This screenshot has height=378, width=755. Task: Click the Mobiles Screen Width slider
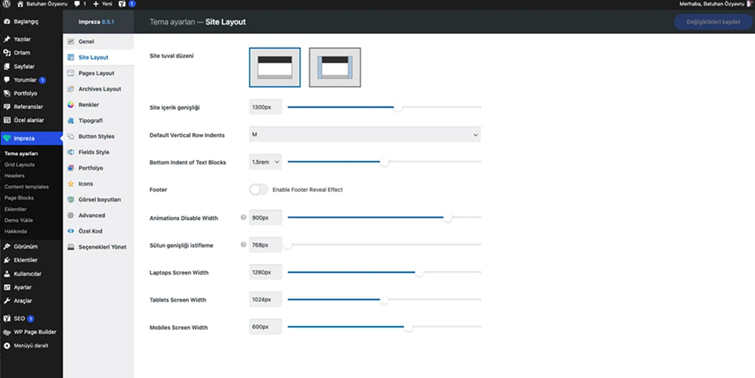(384, 327)
